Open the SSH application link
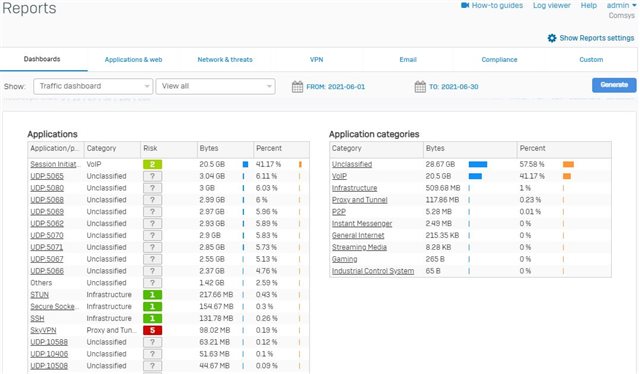This screenshot has height=374, width=640. pyautogui.click(x=37, y=318)
